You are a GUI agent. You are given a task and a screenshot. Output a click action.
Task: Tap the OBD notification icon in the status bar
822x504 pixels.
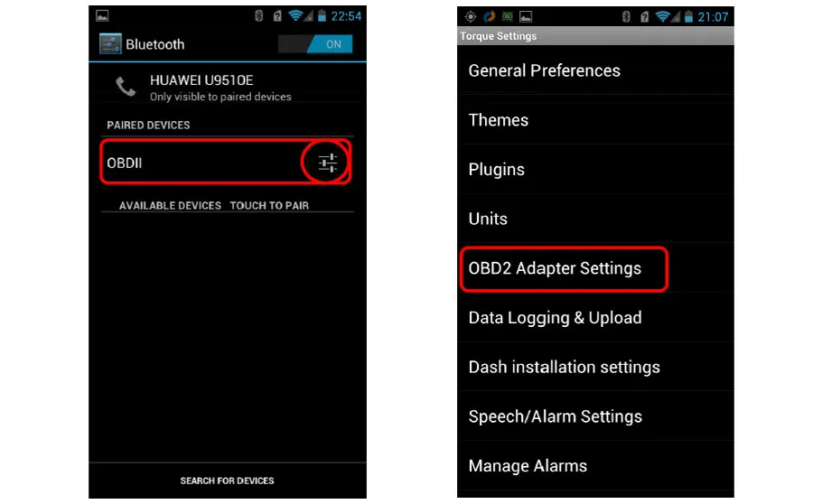[x=507, y=17]
